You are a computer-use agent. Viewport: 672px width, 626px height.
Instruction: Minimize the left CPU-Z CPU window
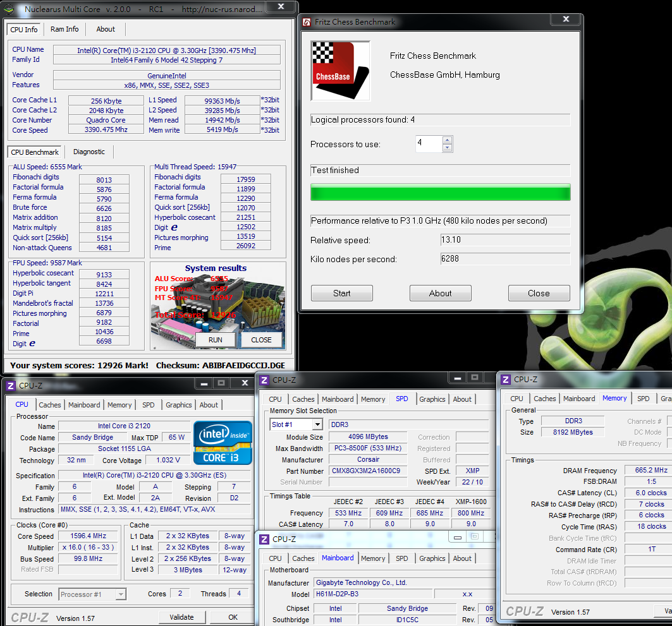click(x=204, y=383)
